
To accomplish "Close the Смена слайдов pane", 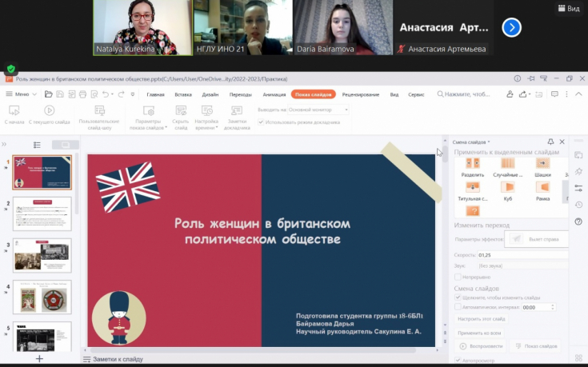I will [x=562, y=142].
